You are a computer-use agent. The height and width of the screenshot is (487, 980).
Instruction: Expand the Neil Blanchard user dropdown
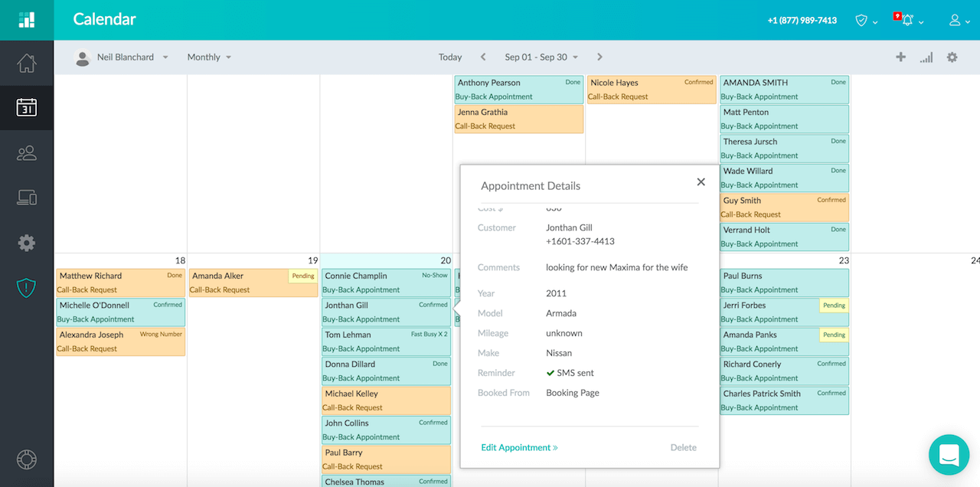[x=122, y=57]
